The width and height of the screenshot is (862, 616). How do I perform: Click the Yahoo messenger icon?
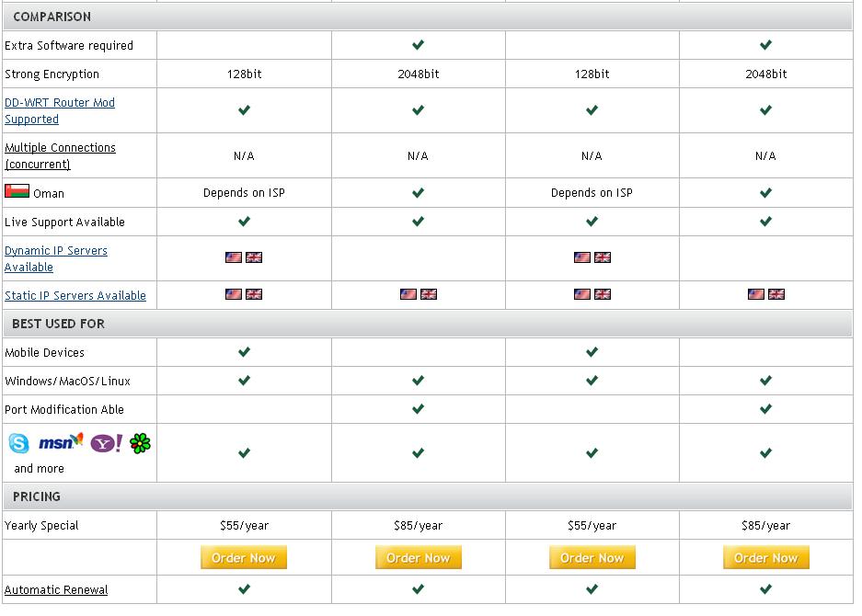pyautogui.click(x=106, y=443)
